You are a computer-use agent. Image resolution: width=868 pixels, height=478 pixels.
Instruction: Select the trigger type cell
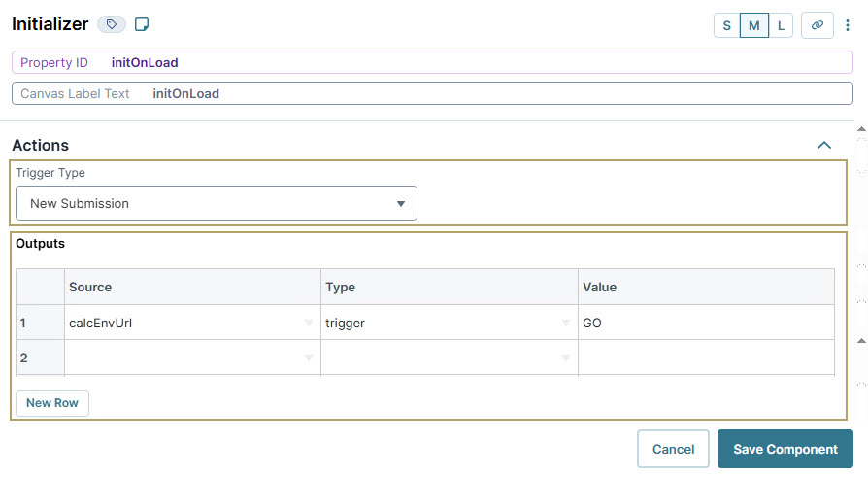pos(449,323)
